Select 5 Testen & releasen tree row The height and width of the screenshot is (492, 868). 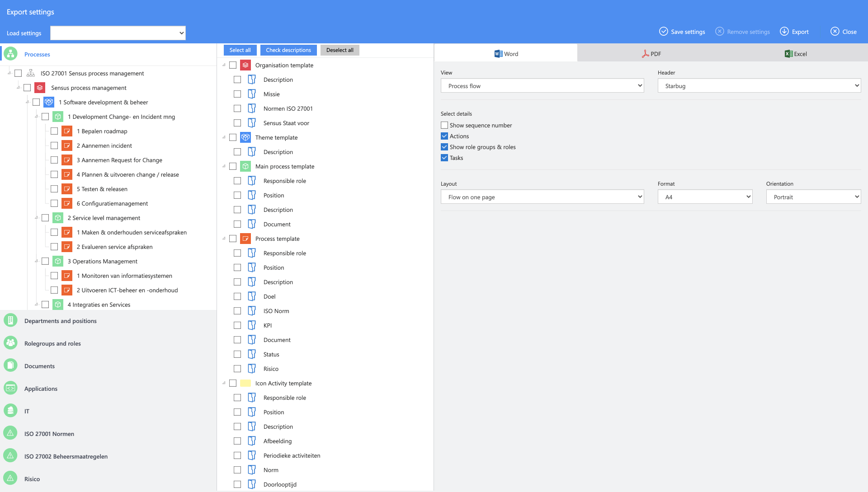tap(102, 189)
